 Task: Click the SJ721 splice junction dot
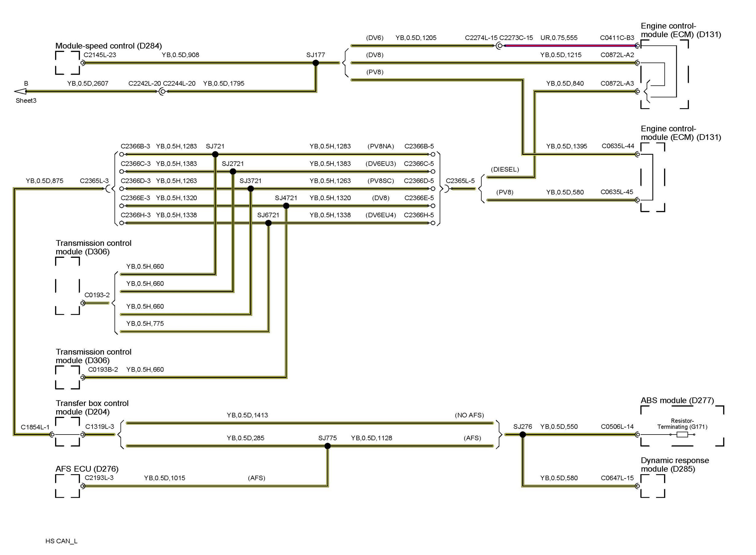click(215, 154)
